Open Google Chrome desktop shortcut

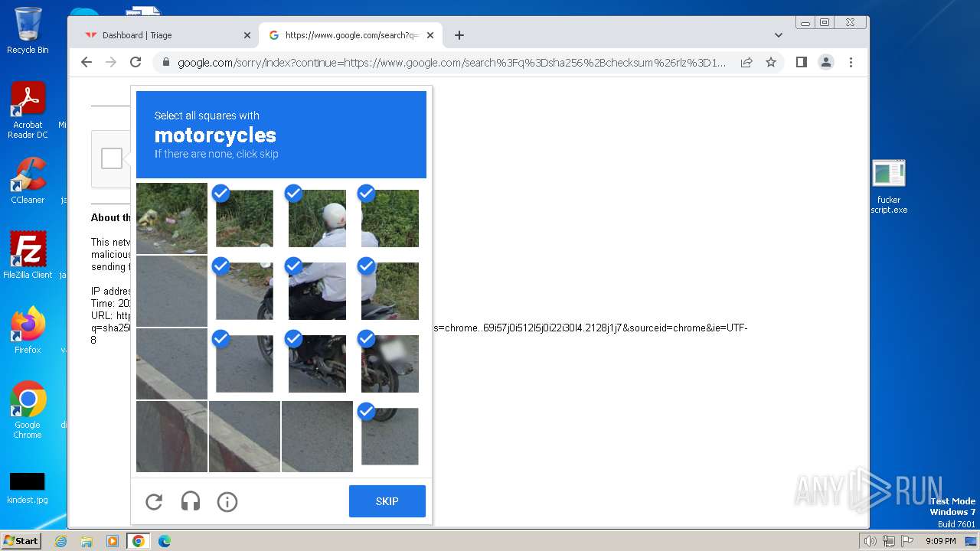(x=28, y=409)
